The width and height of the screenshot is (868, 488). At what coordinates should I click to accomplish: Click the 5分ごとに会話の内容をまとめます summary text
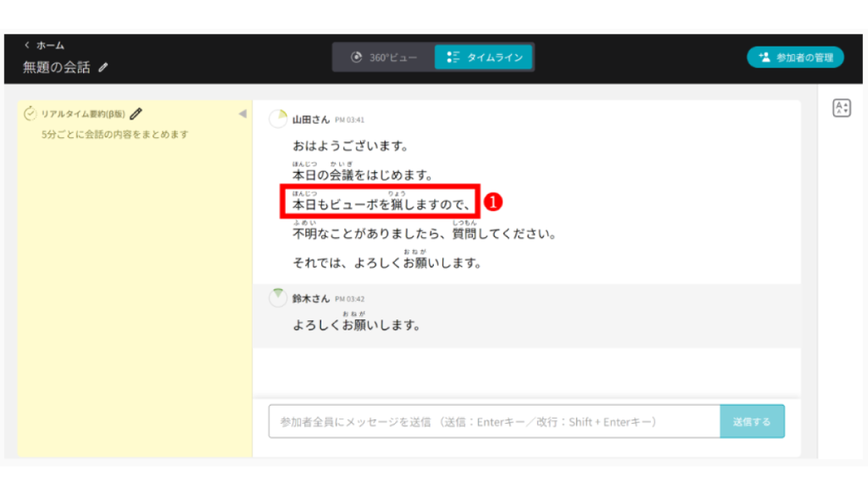[x=114, y=135]
